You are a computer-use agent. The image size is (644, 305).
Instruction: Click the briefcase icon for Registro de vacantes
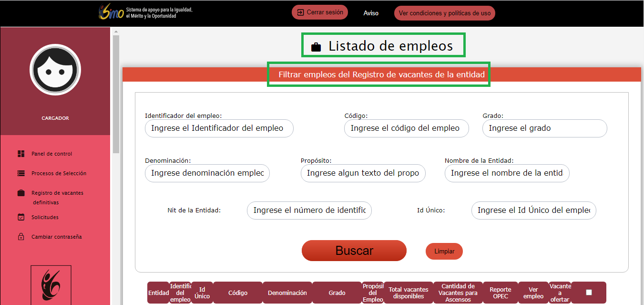pos(21,193)
